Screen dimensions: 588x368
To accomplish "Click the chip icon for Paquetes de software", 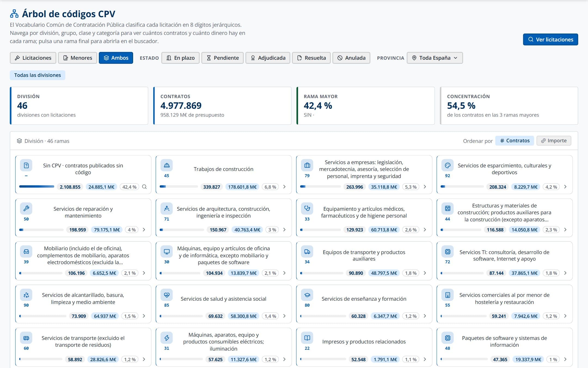I will [448, 338].
